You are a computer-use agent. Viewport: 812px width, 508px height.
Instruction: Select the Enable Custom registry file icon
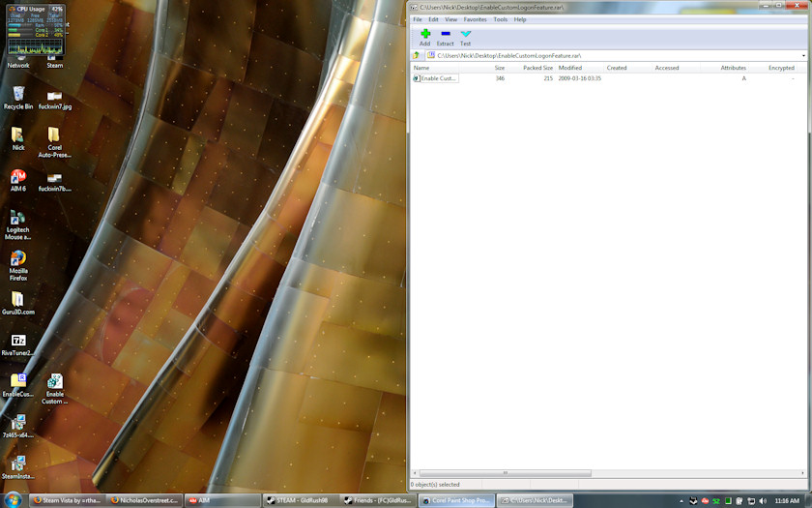click(54, 389)
